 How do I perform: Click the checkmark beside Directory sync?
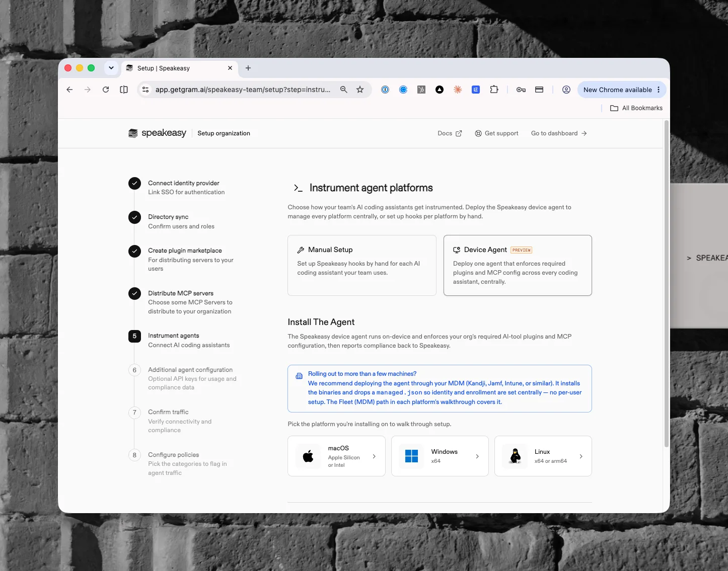point(134,217)
